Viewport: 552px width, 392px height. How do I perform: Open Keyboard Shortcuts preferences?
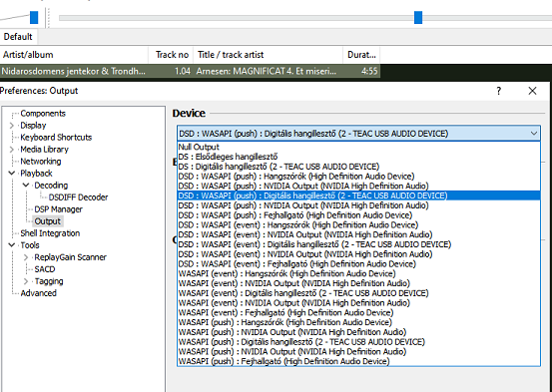tap(56, 138)
